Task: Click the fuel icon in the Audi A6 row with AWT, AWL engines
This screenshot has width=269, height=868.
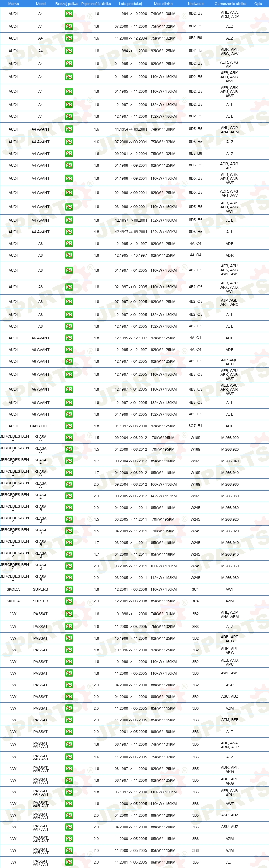Action: click(69, 270)
